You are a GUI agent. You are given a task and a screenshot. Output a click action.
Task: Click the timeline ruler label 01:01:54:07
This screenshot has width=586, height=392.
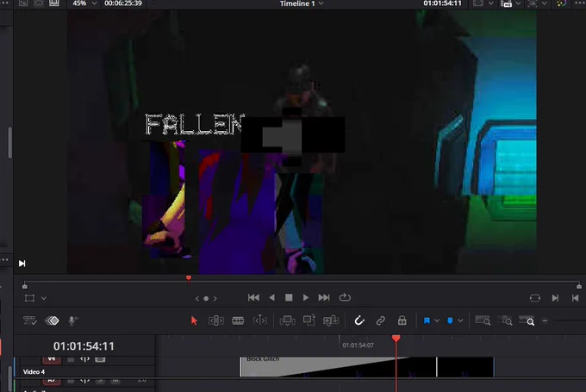(x=358, y=345)
